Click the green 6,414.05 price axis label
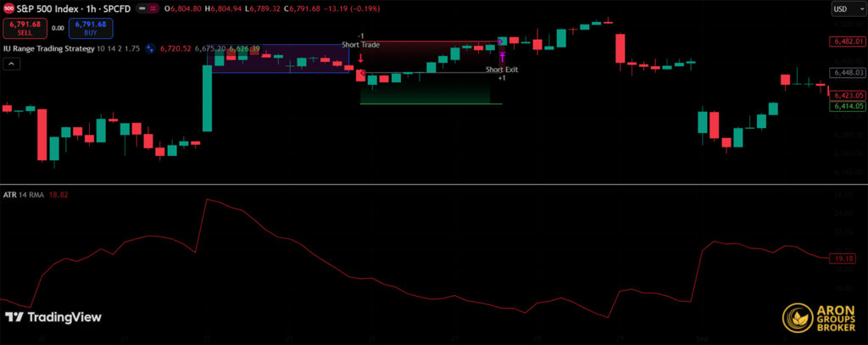Viewport: 868px width, 345px height. (848, 106)
